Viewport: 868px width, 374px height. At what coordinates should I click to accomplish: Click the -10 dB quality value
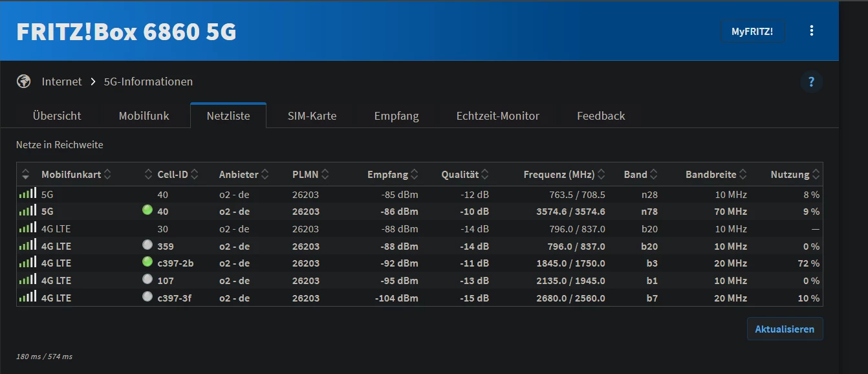(x=474, y=211)
